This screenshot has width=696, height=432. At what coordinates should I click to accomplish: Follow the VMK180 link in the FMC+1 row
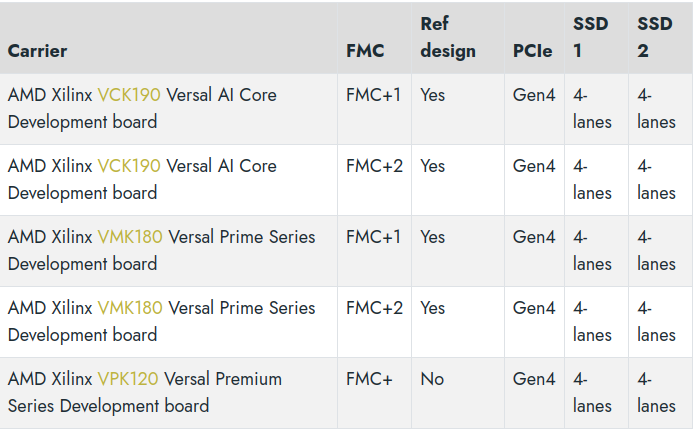(x=130, y=237)
